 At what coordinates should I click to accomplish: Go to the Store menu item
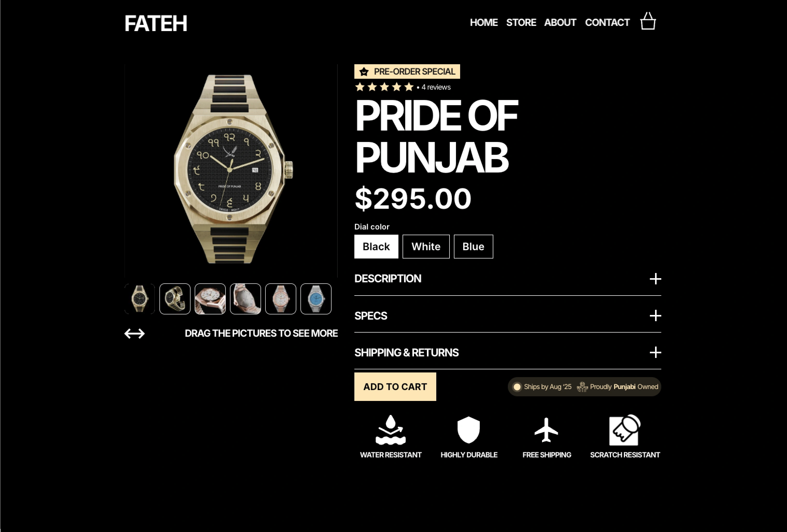(x=521, y=22)
